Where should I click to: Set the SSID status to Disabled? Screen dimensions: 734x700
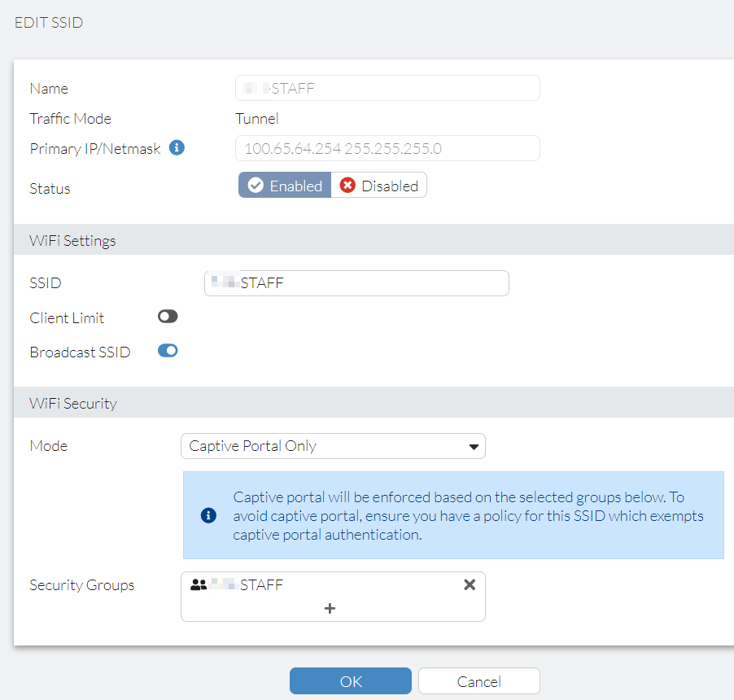(378, 186)
